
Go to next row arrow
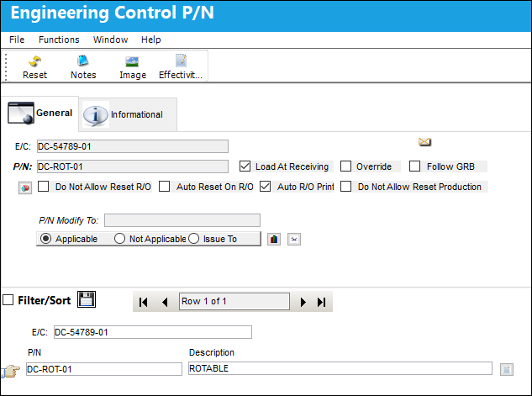point(303,302)
